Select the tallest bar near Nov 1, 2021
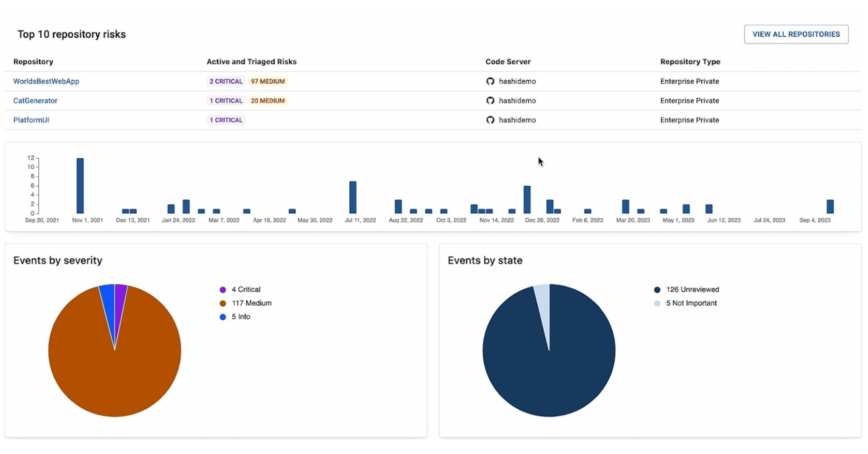This screenshot has width=868, height=454. (x=79, y=185)
